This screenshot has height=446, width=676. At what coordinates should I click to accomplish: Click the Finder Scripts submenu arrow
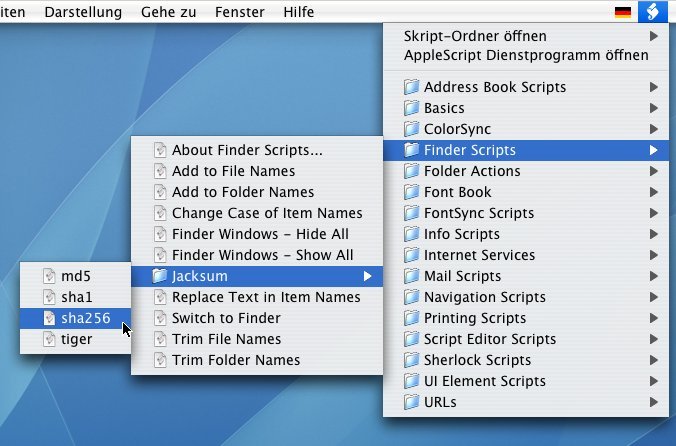click(x=654, y=150)
